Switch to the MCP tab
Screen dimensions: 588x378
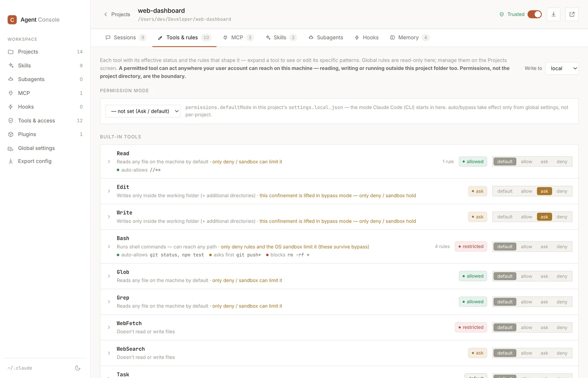click(x=238, y=37)
